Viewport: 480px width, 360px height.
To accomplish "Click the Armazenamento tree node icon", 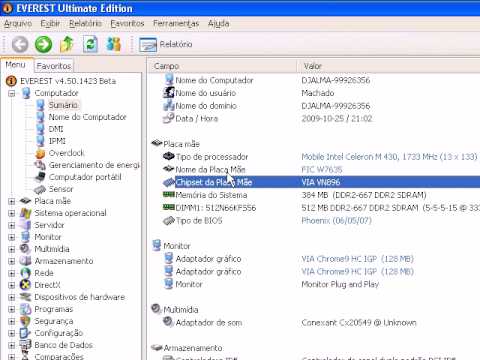I will tap(25, 261).
